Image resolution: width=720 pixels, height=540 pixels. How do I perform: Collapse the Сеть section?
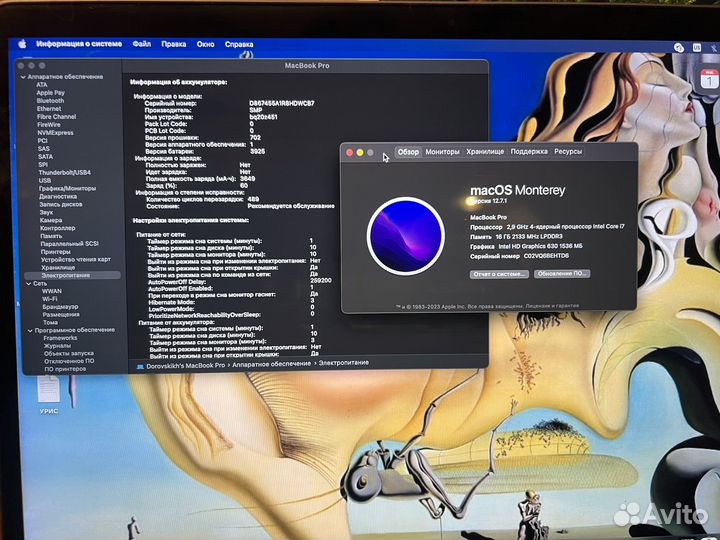[29, 284]
